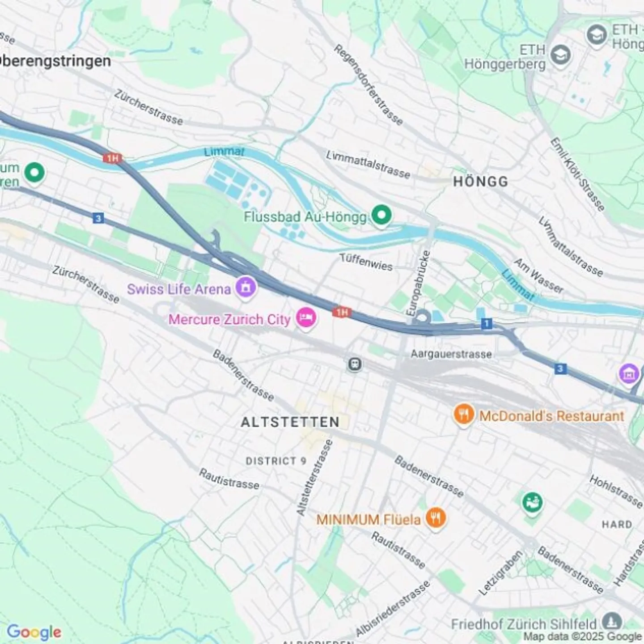Image resolution: width=644 pixels, height=644 pixels.
Task: Click the Swiss Life Arena pin icon
Action: (246, 287)
